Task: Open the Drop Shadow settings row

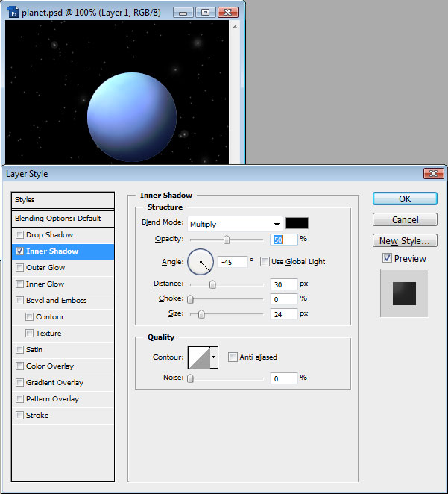Action: coord(63,235)
